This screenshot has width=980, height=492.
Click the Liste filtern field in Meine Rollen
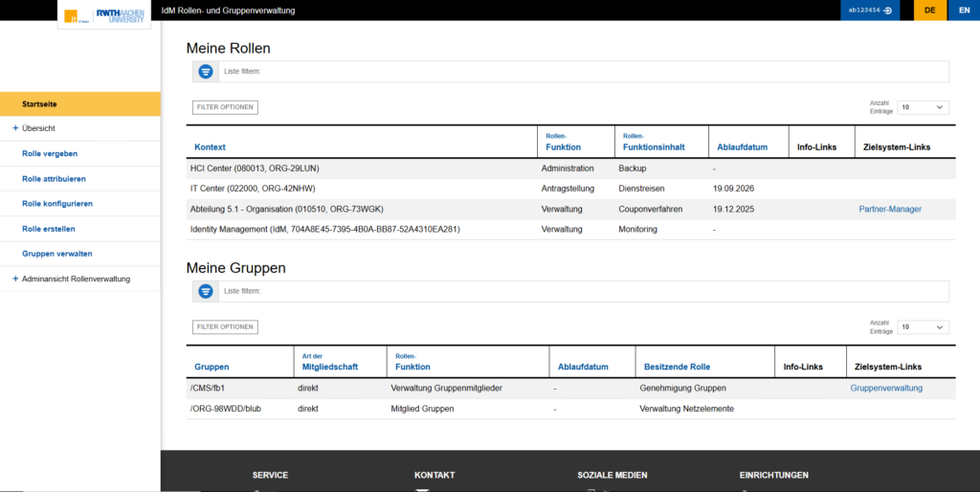pyautogui.click(x=583, y=72)
